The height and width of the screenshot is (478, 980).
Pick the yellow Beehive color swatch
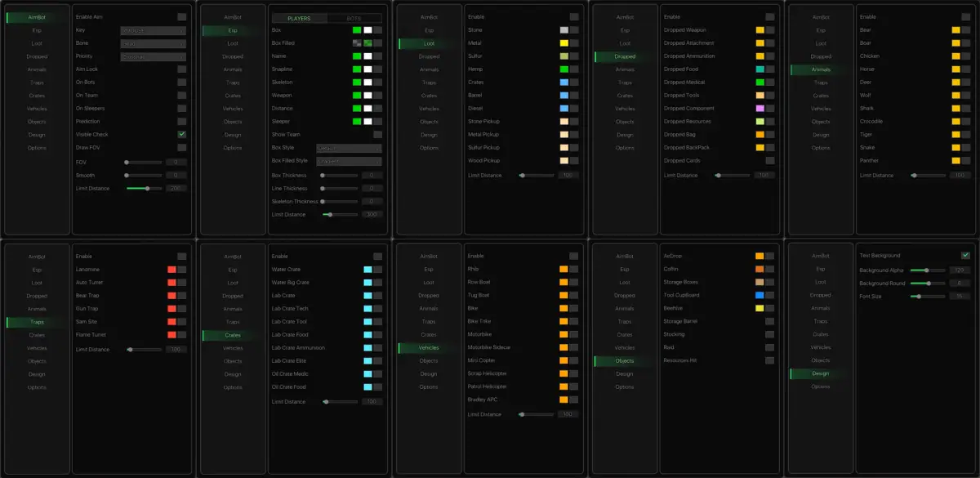[759, 308]
